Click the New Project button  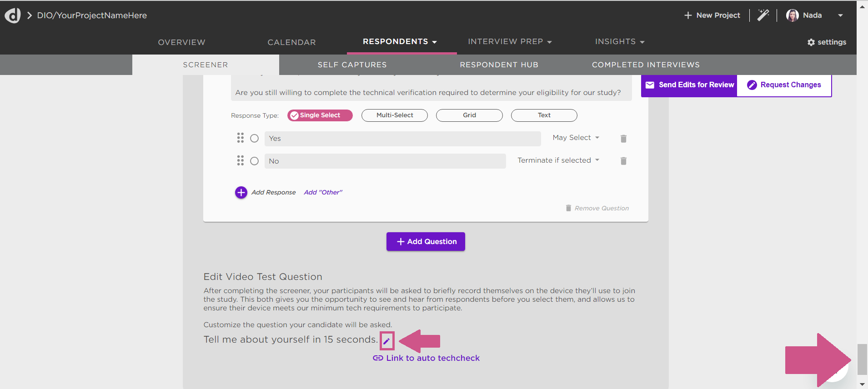pos(712,15)
